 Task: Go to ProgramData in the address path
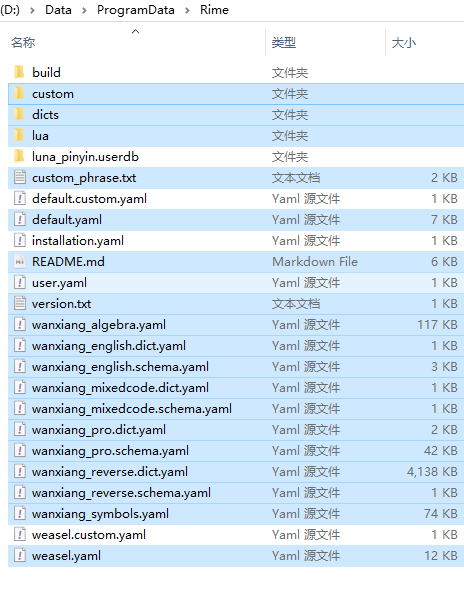pyautogui.click(x=136, y=9)
